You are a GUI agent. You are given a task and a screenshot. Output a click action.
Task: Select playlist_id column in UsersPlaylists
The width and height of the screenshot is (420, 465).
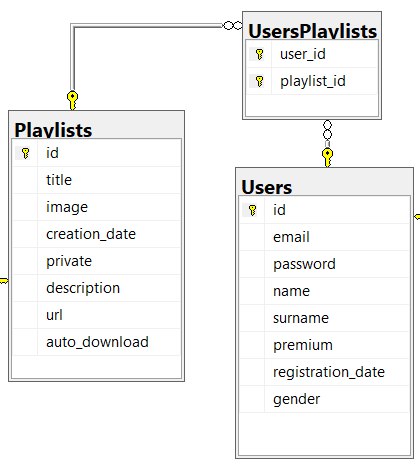pyautogui.click(x=312, y=81)
